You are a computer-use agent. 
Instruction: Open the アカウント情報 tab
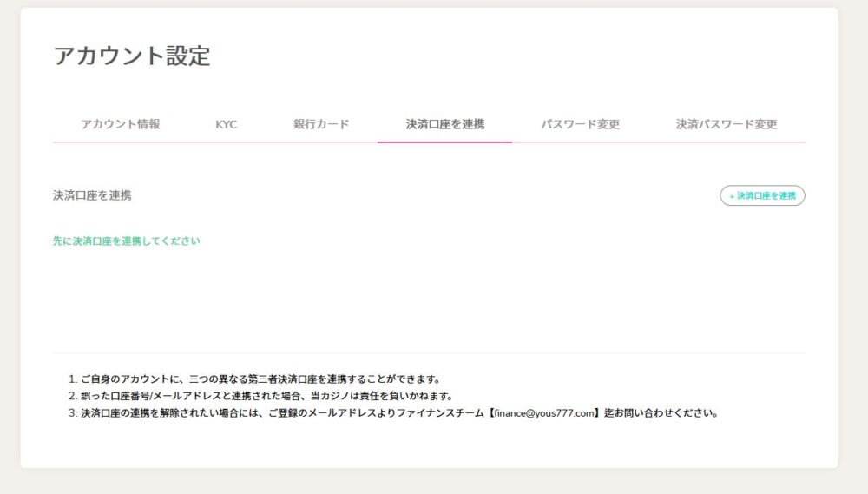point(120,124)
